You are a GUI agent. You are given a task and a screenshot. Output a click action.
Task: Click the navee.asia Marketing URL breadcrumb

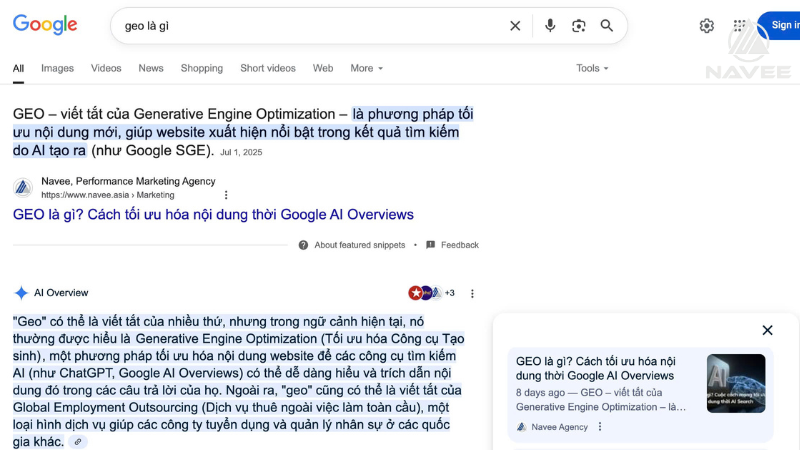click(x=108, y=195)
